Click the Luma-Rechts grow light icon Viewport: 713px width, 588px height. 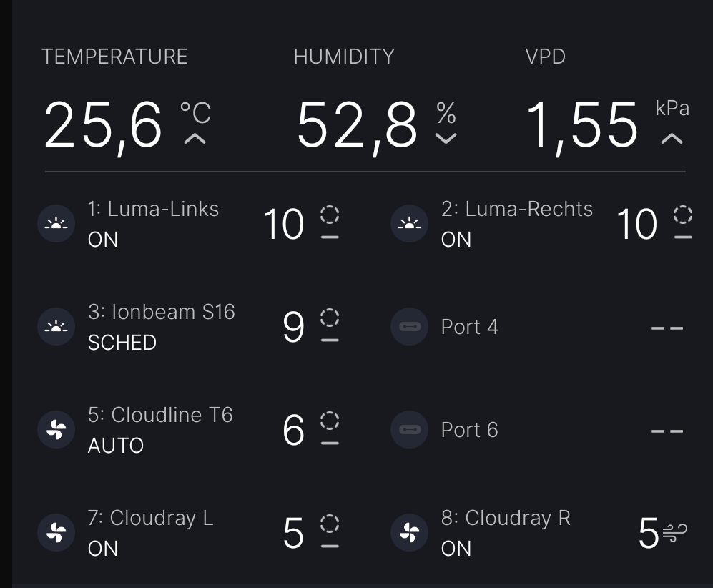click(409, 225)
